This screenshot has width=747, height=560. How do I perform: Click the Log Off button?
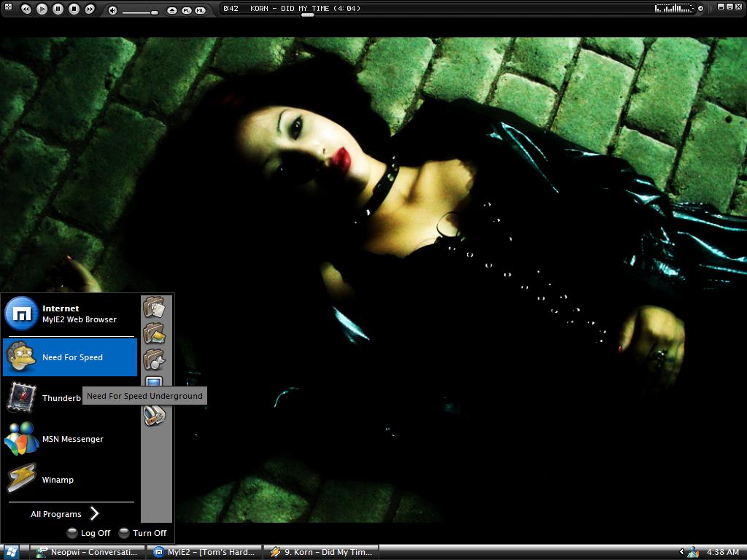(x=88, y=533)
